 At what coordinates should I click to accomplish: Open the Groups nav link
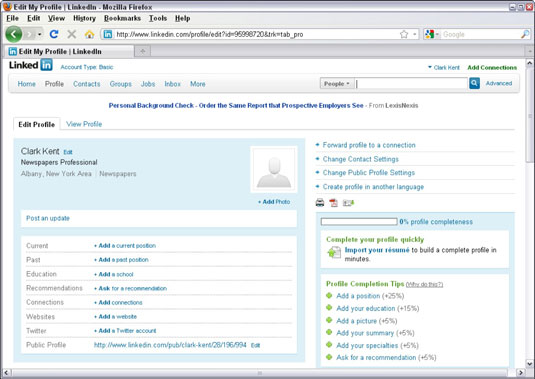coord(120,84)
